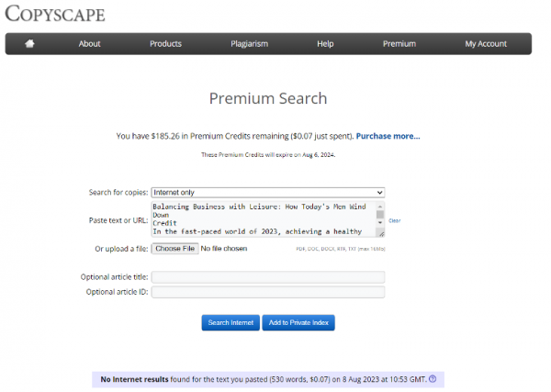Open the Products menu
551x392 pixels.
tap(165, 44)
